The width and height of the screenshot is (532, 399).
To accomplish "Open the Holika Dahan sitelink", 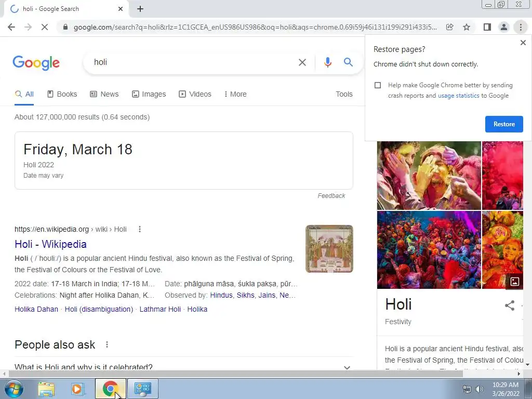I will point(36,310).
